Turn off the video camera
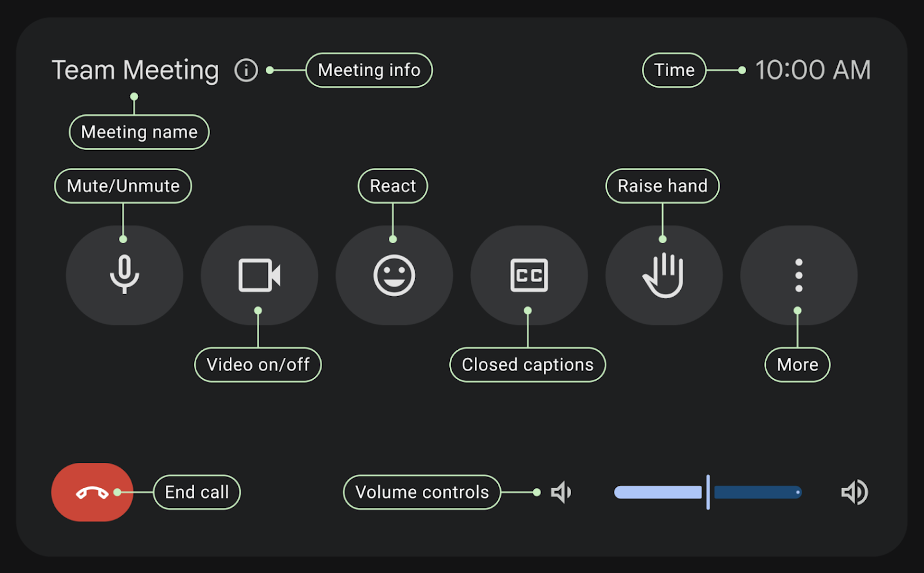The image size is (924, 573). click(x=259, y=275)
